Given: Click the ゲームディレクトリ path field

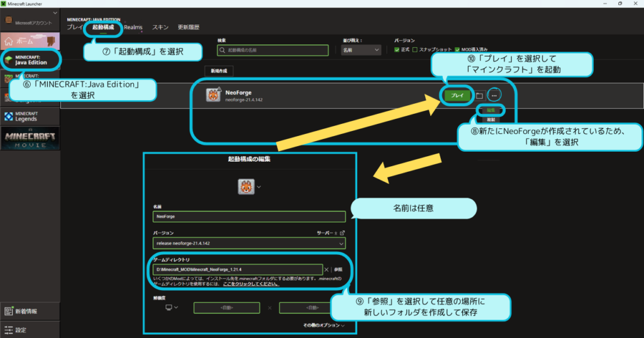Looking at the screenshot, I should [237, 270].
